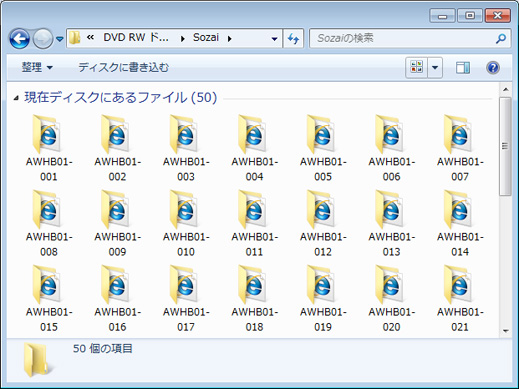
Task: Select folder AWHB01-011
Action: 254,223
